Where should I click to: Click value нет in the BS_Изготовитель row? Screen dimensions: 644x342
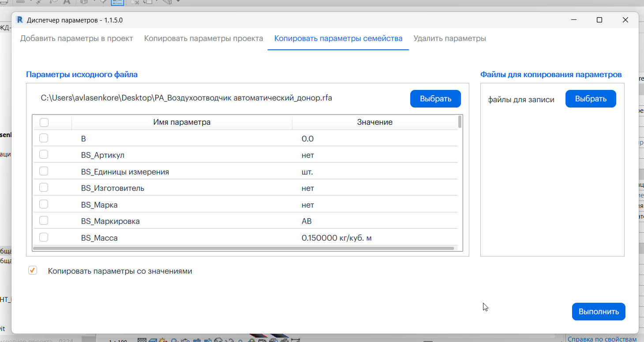(308, 188)
